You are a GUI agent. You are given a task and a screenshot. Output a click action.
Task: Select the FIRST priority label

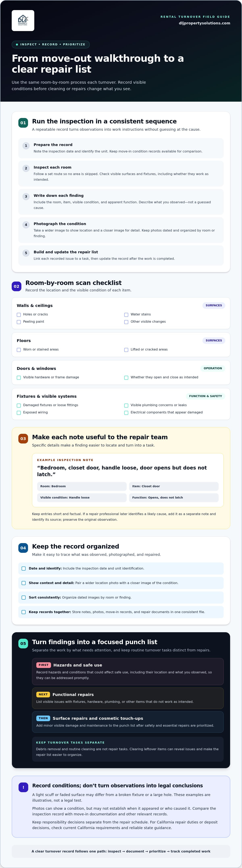tap(44, 665)
